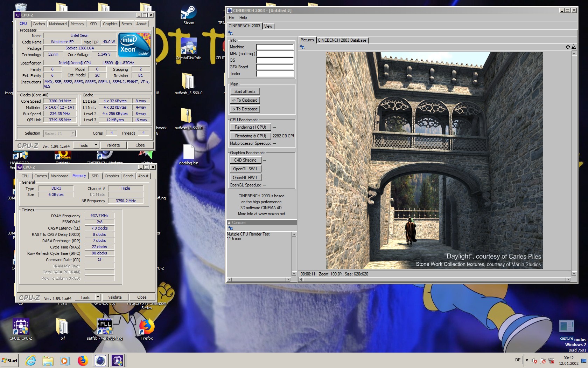The image size is (588, 368).
Task: Run the OpenGL HW-L benchmark
Action: point(245,178)
